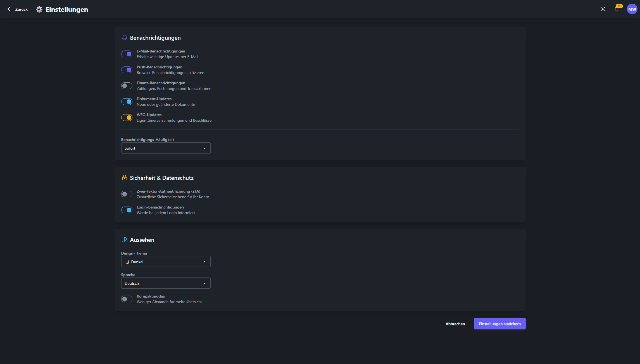Image resolution: width=640 pixels, height=364 pixels.
Task: Enable Finanz-Benachrichtigungen toggle
Action: tap(127, 86)
